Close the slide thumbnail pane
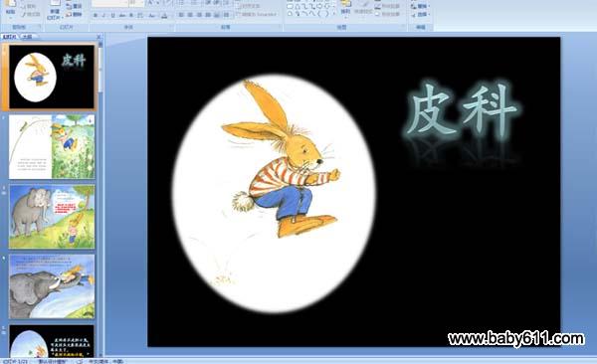This screenshot has width=597, height=364. tap(99, 37)
